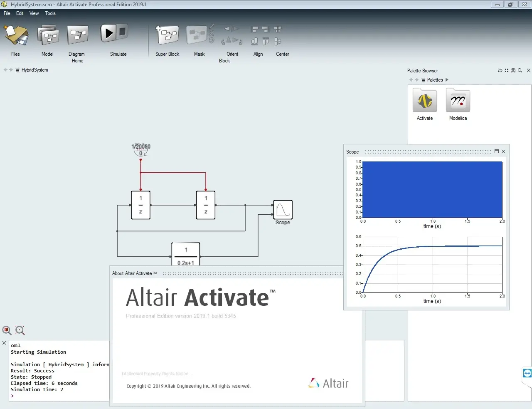Image resolution: width=532 pixels, height=409 pixels.
Task: Click the Model ribbon icon
Action: pyautogui.click(x=48, y=35)
